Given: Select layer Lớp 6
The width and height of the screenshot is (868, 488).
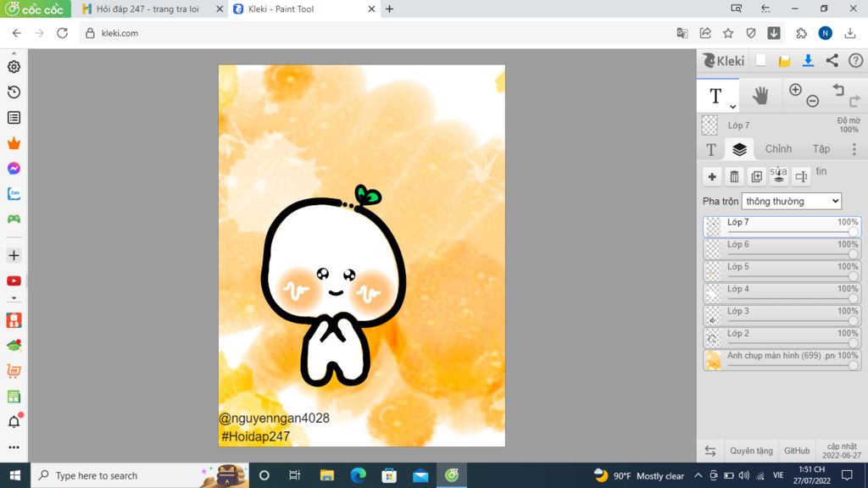Looking at the screenshot, I should (782, 249).
